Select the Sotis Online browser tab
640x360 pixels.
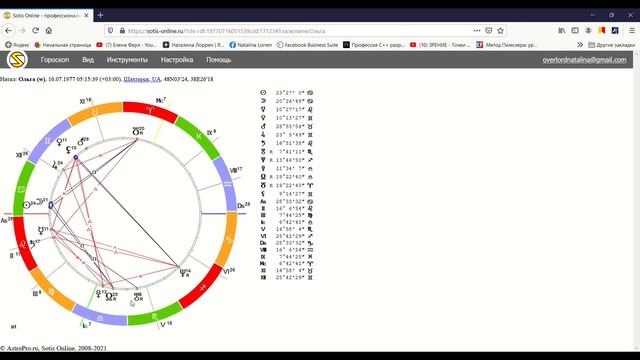point(46,16)
